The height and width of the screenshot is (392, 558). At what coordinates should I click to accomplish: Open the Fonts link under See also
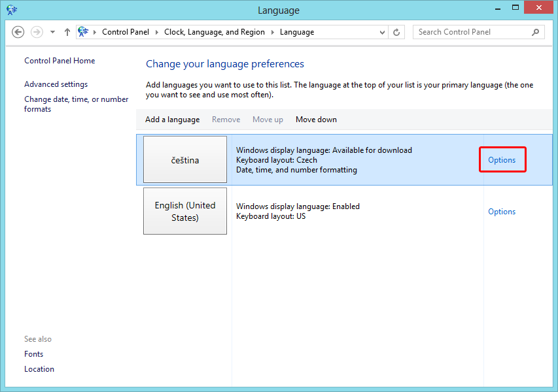[x=34, y=354]
